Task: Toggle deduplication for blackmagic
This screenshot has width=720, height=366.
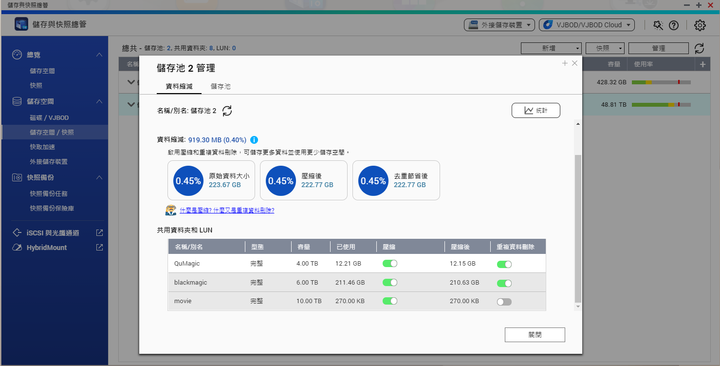Action: (504, 283)
